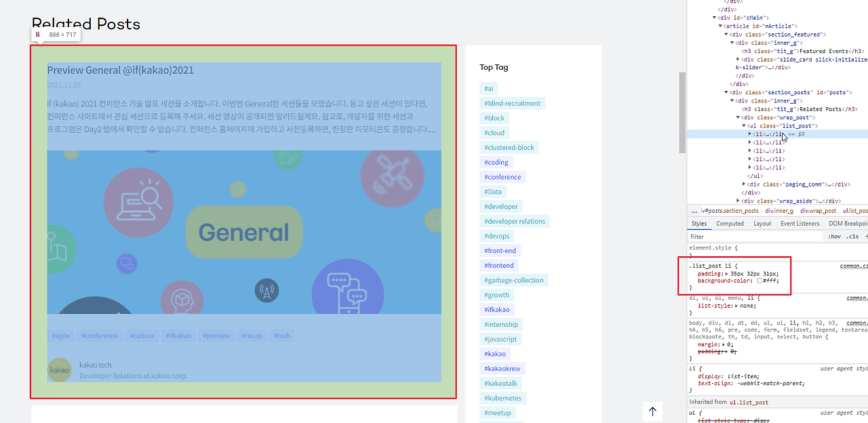This screenshot has width=868, height=423.
Task: Collapse the section_posts div node
Action: (x=726, y=92)
